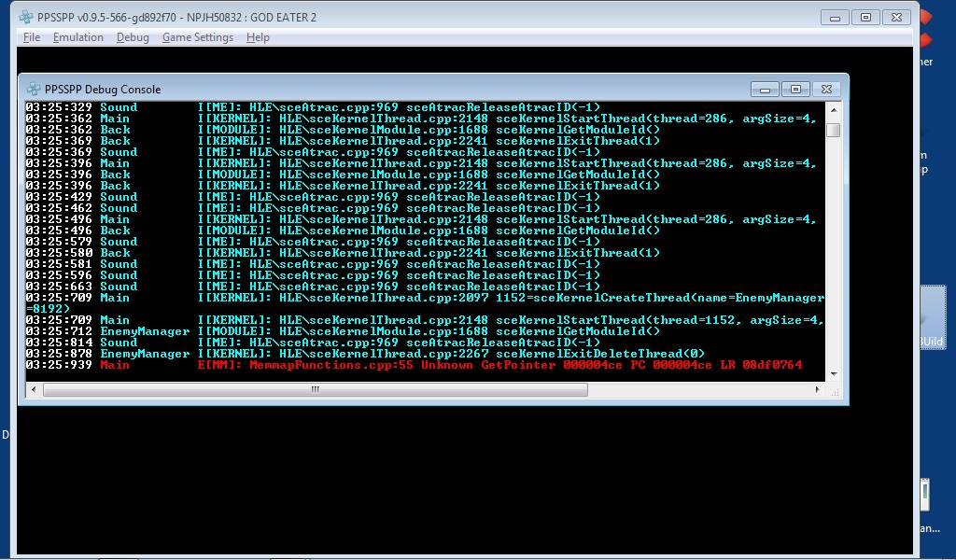Open the Help menu
956x560 pixels.
(258, 37)
